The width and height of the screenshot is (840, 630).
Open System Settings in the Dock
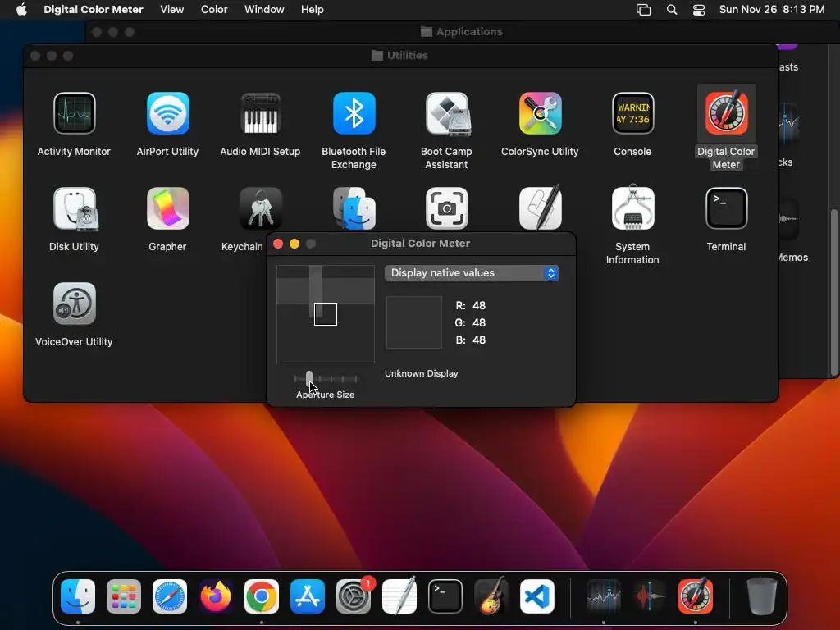tap(354, 596)
